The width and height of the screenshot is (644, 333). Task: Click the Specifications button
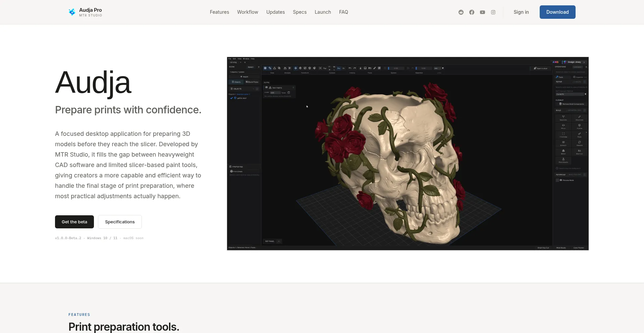120,222
